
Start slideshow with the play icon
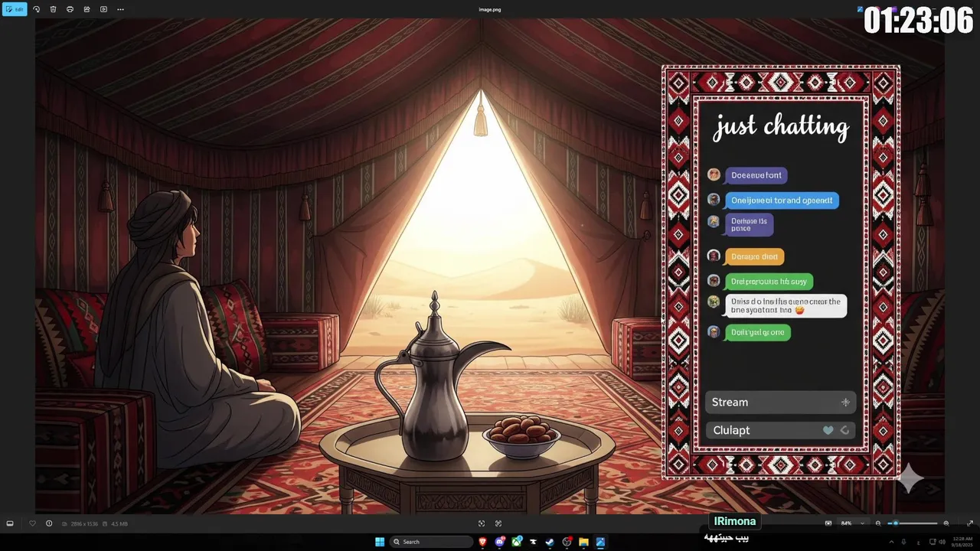coord(103,9)
